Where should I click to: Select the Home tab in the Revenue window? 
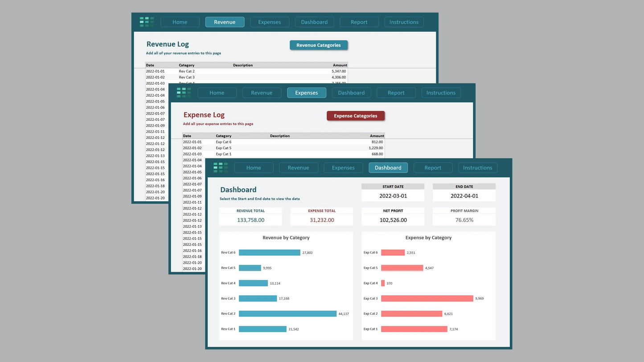(x=180, y=22)
